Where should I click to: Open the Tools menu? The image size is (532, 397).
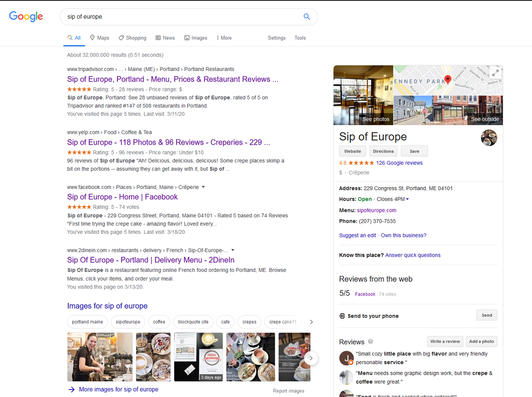(300, 38)
